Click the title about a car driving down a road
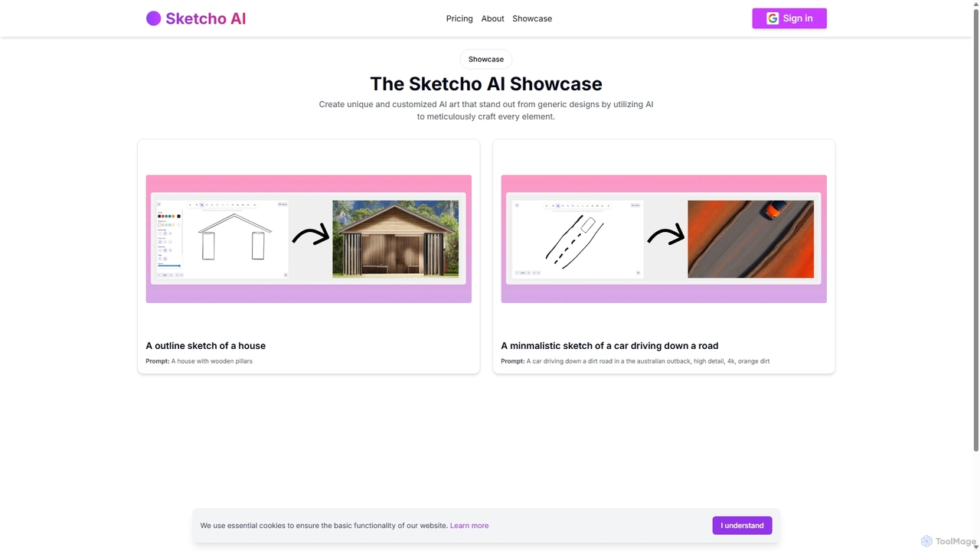Viewport: 980px width, 551px height. pyautogui.click(x=609, y=346)
